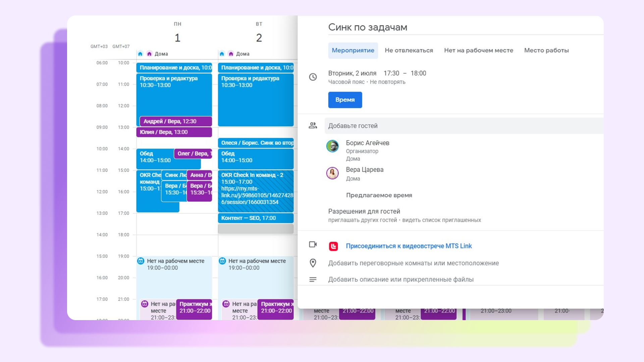Image resolution: width=644 pixels, height=362 pixels.
Task: Click Monday 19:00 out-of-office icon
Action: 141,261
